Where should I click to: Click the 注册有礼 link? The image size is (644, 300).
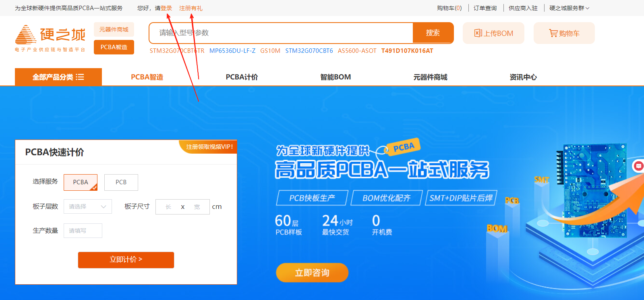coord(191,8)
